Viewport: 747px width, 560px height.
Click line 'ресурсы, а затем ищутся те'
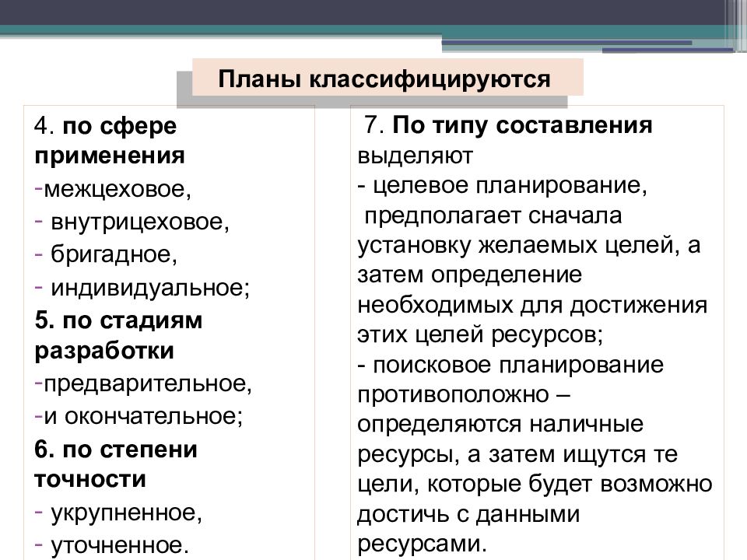pos(517,455)
